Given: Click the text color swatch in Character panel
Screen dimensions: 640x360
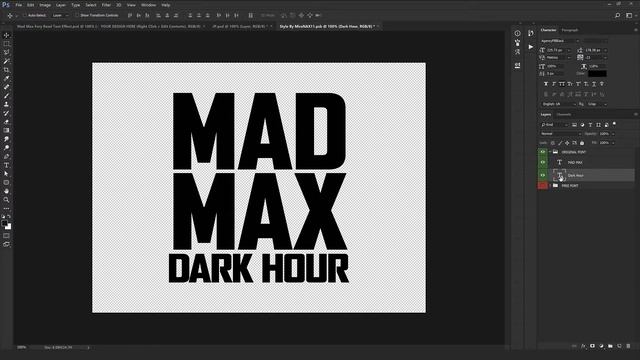Looking at the screenshot, I should coord(597,74).
